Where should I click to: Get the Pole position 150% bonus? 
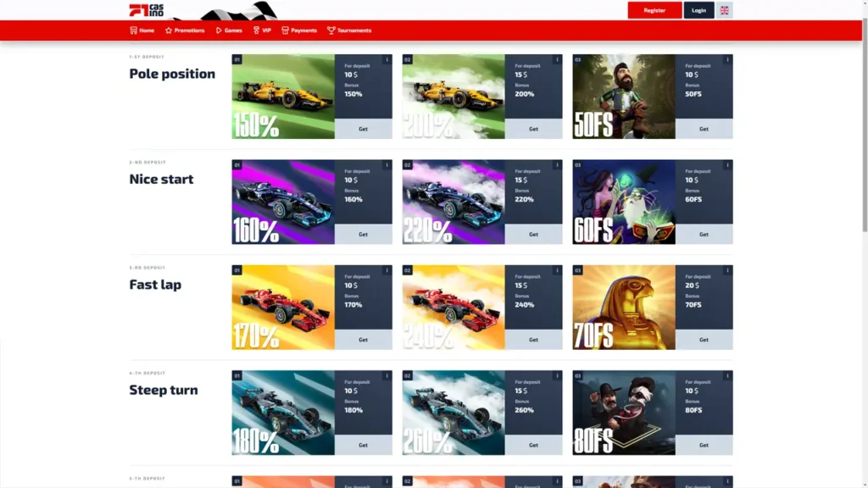pyautogui.click(x=363, y=129)
